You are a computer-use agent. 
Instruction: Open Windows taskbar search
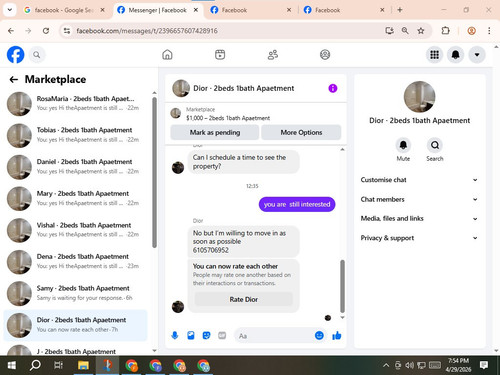pos(35,366)
